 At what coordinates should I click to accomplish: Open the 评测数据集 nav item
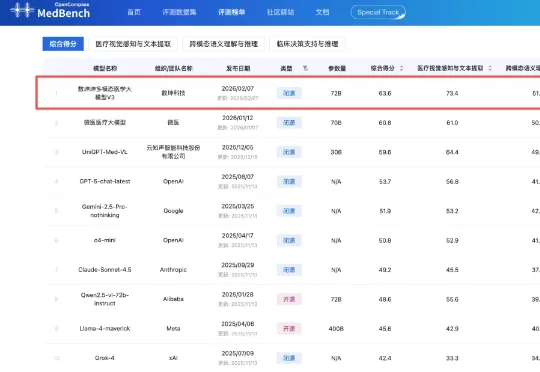coord(179,12)
